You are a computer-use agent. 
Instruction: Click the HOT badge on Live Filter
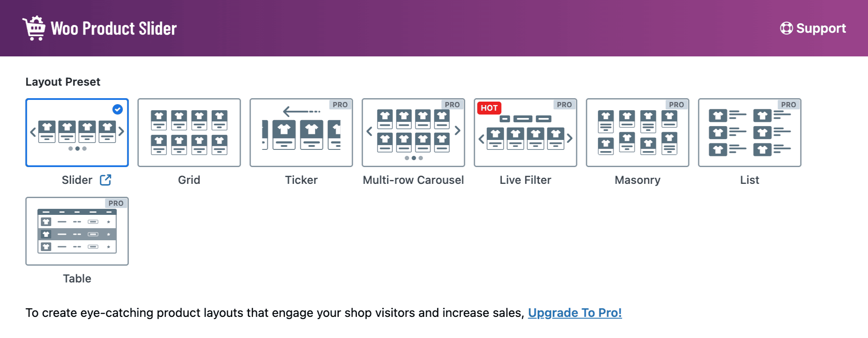point(489,108)
